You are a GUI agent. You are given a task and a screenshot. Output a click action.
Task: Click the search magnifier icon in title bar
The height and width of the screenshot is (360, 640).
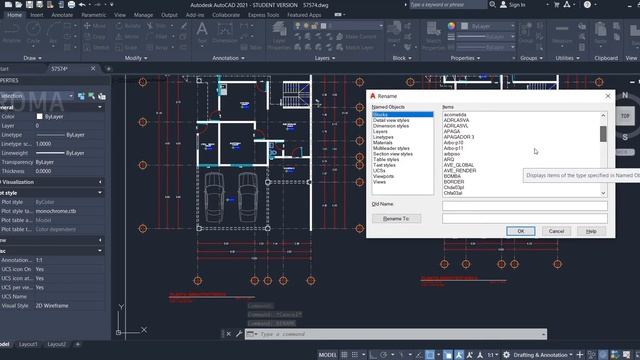493,4
